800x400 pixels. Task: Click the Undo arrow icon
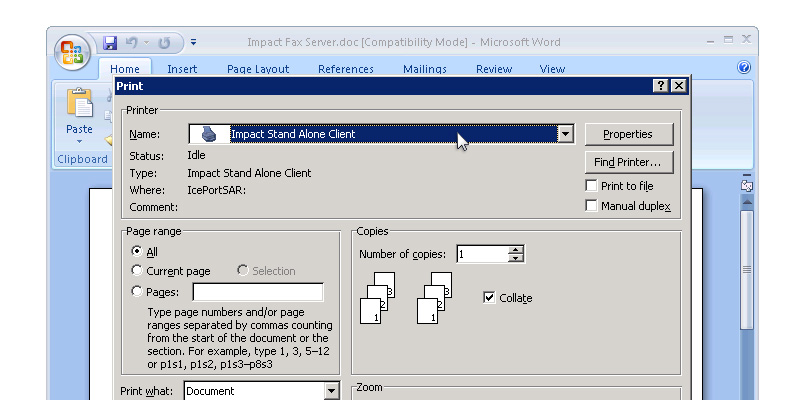tap(131, 43)
